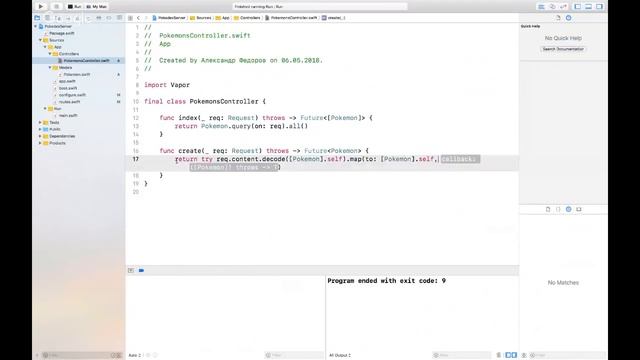Select app.swift in the navigator

pos(67,81)
